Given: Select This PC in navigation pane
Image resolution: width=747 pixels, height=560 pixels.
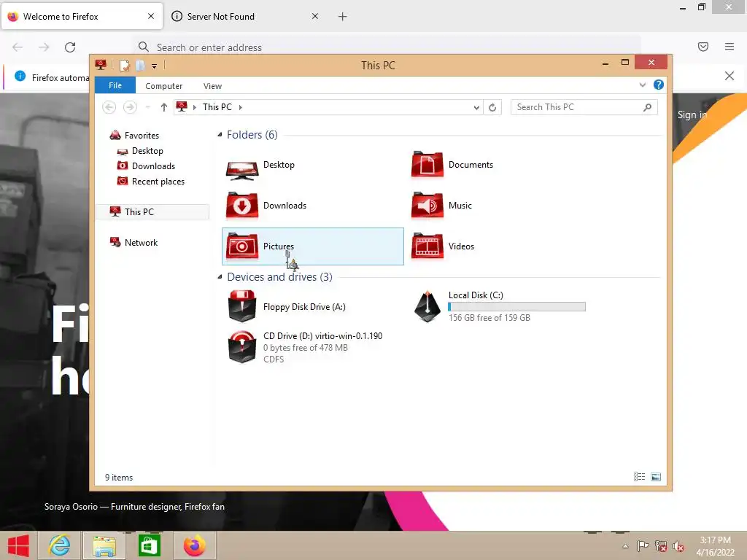Looking at the screenshot, I should coord(152,212).
